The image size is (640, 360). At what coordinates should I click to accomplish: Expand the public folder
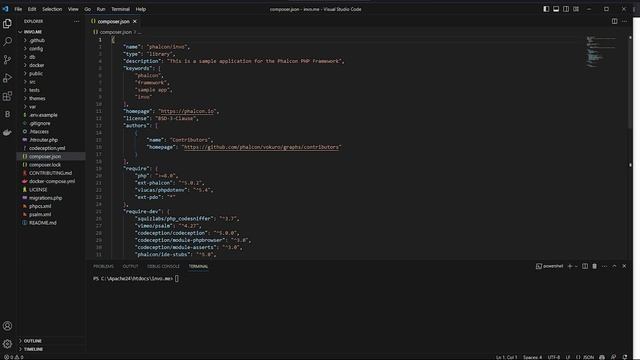36,73
